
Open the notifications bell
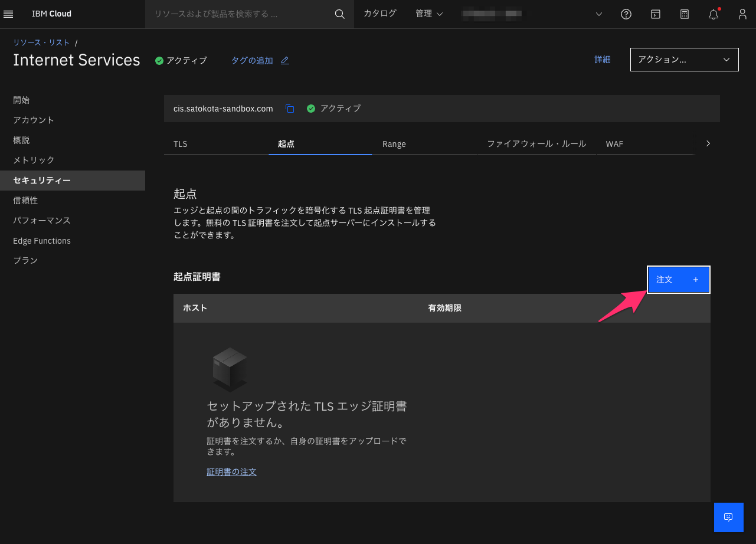pos(714,14)
